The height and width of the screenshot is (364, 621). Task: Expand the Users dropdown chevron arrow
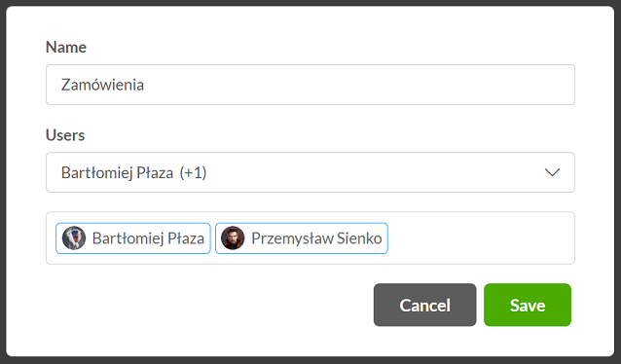[552, 172]
